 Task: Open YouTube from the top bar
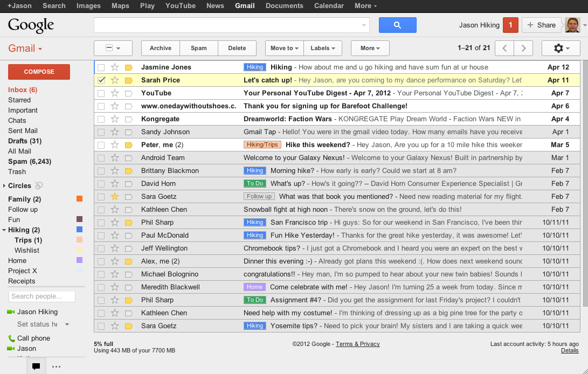point(181,5)
